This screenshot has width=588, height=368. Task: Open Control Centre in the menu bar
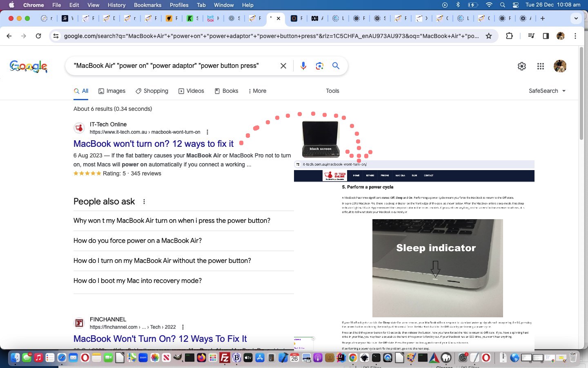(x=516, y=5)
